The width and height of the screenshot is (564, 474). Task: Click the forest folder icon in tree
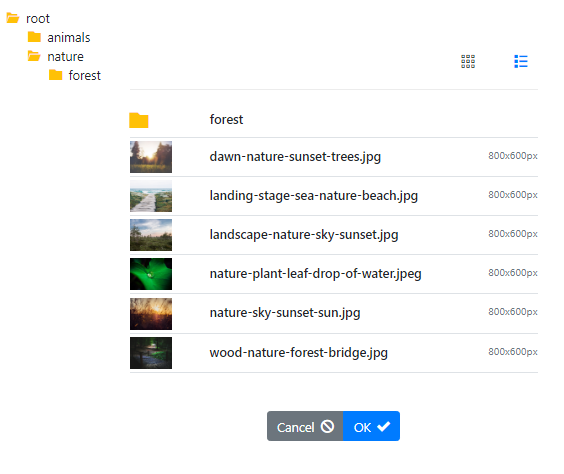click(55, 75)
